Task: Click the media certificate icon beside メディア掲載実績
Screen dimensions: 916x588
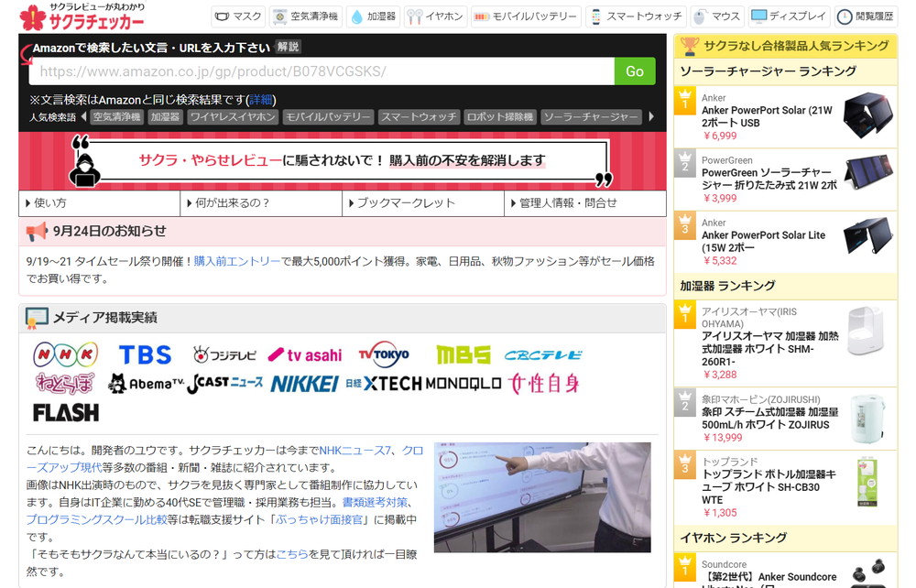Action: coord(37,318)
